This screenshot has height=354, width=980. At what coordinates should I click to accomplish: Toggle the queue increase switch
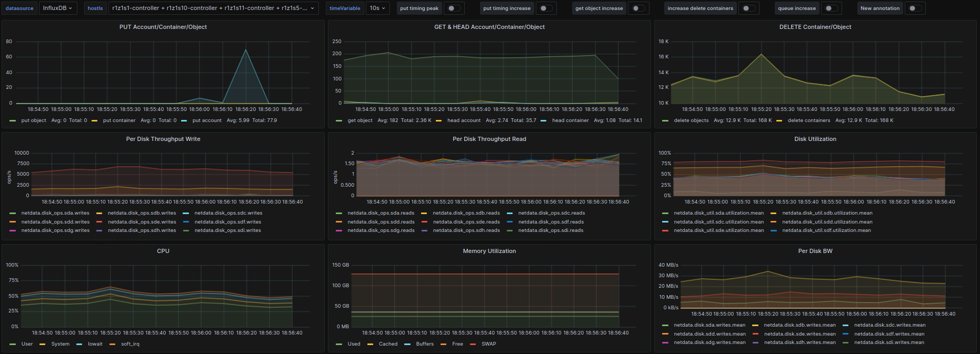(x=831, y=8)
